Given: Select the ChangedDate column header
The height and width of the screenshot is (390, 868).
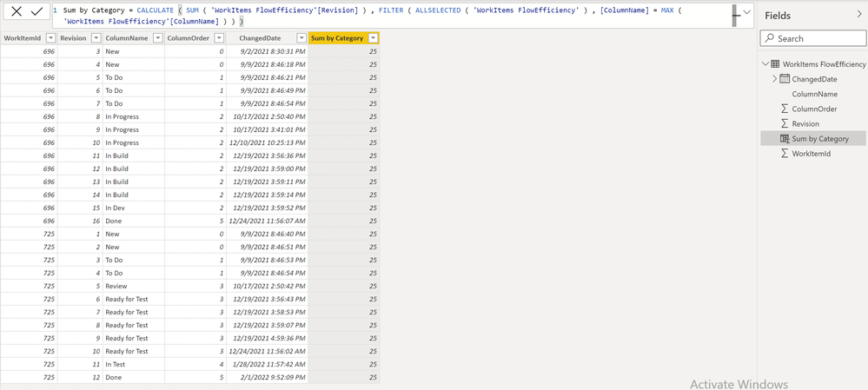Looking at the screenshot, I should (x=260, y=38).
